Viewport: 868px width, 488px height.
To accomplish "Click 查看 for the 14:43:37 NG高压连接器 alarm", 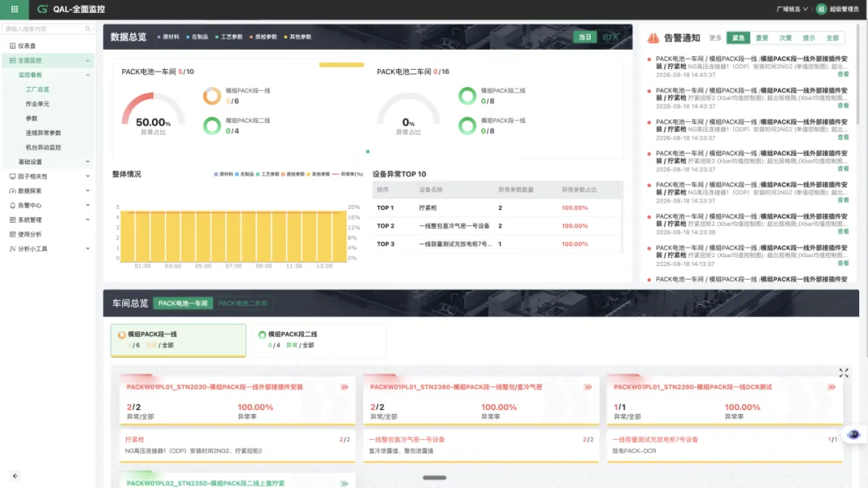I will pyautogui.click(x=842, y=74).
